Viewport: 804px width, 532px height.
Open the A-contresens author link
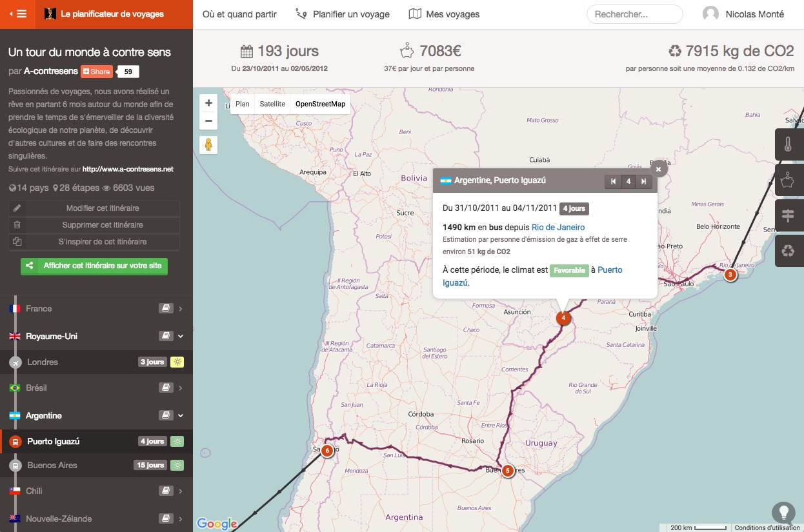tap(51, 72)
